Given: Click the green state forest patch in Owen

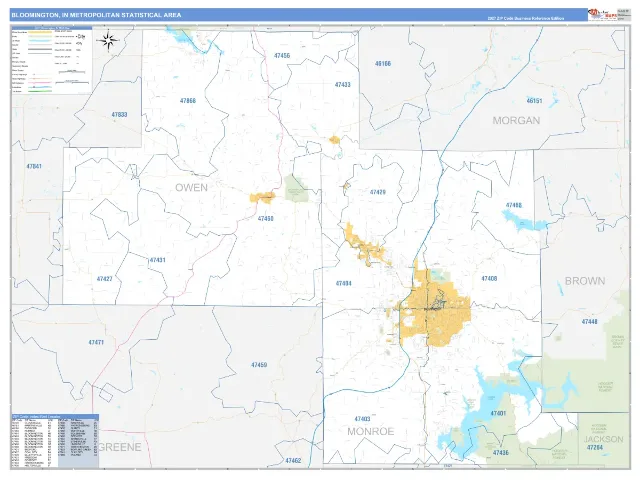Looking at the screenshot, I should click(x=297, y=188).
